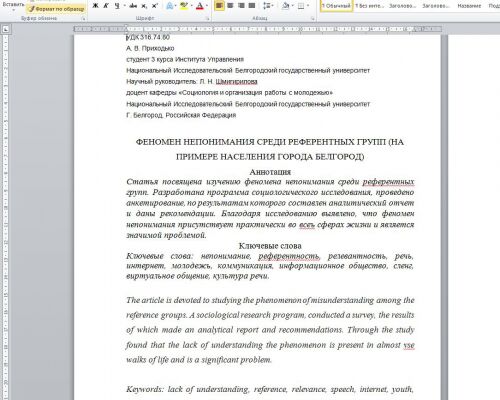Apply paragraph borders
The width and height of the screenshot is (500, 400).
point(301,6)
